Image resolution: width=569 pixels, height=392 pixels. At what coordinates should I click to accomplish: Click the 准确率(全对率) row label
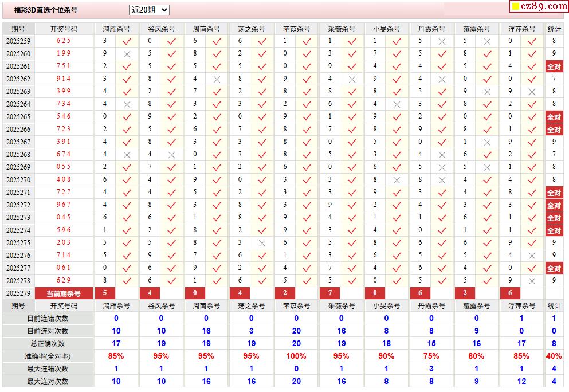pyautogui.click(x=48, y=356)
